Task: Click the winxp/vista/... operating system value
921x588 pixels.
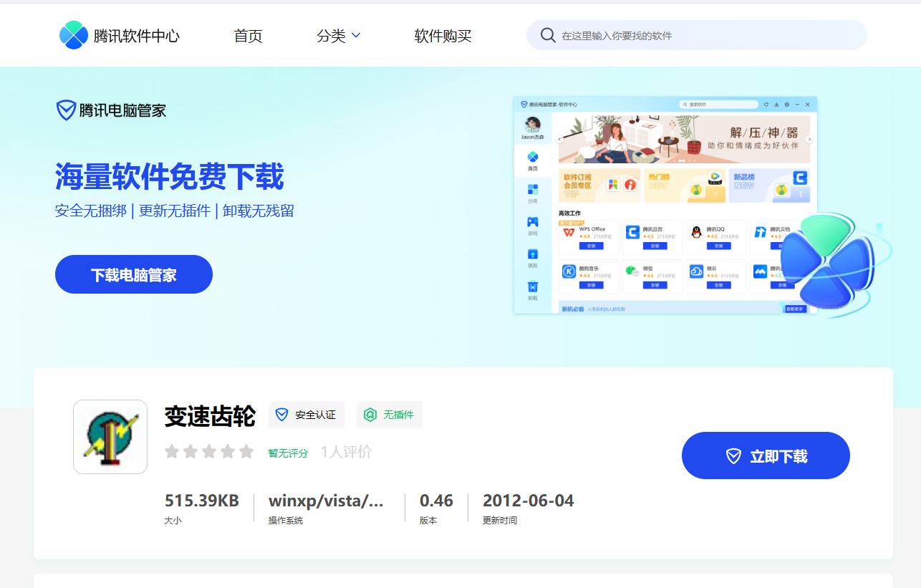Action: 327,501
